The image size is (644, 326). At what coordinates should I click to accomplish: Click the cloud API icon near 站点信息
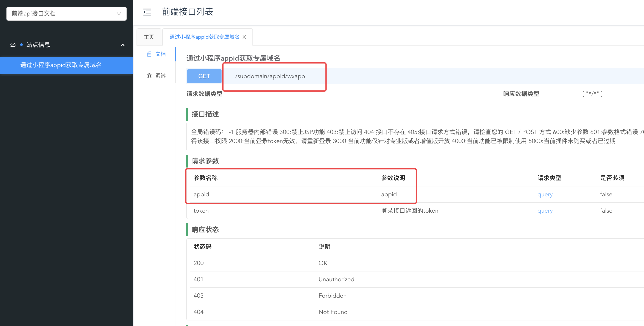[x=13, y=45]
